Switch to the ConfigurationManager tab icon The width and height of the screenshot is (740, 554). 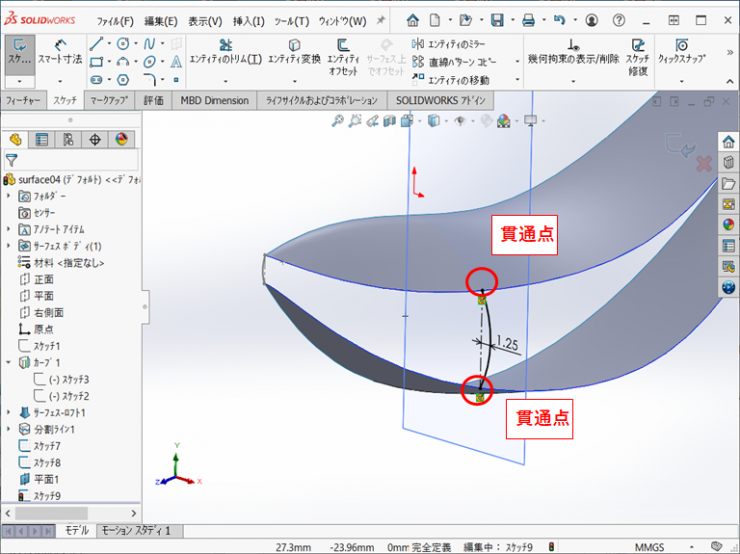[x=68, y=139]
